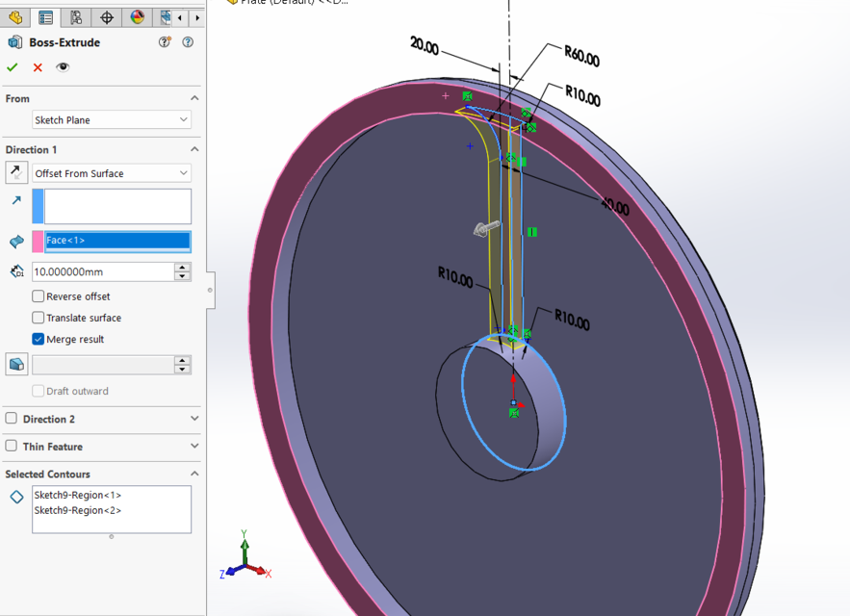Screen dimensions: 850x616
Task: Cancel Boss-Extrude with the red X
Action: coord(38,67)
